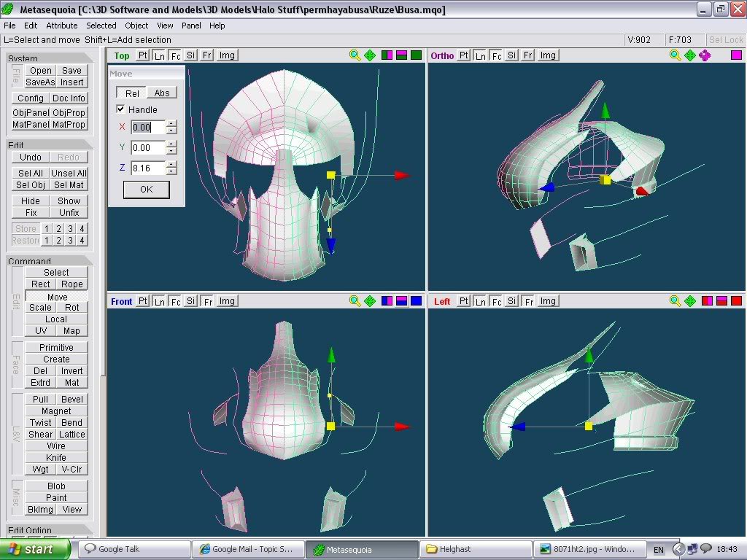Open the Panel menu
747x560 pixels.
pos(191,26)
